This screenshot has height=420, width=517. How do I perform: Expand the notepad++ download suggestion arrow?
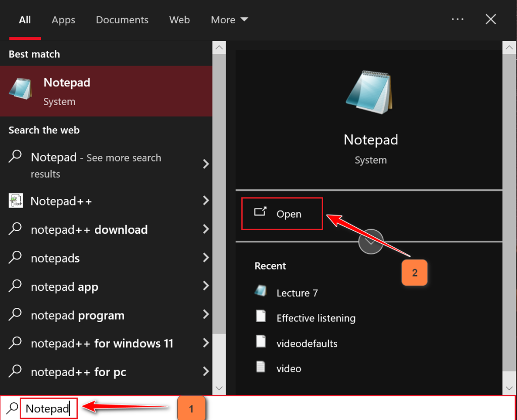coord(205,230)
